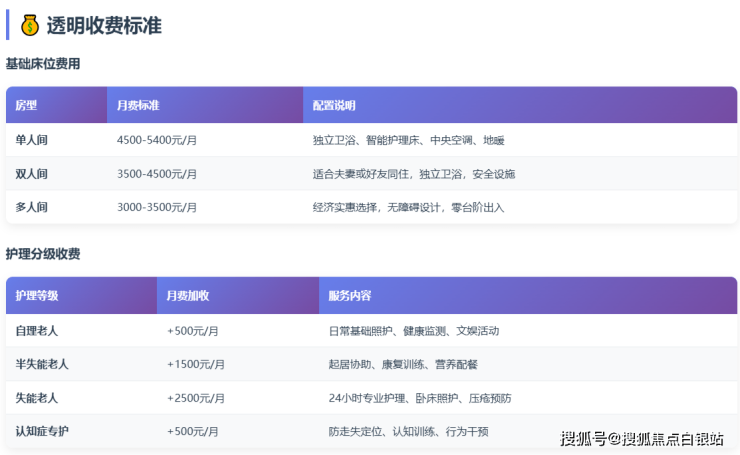Screen dimensions: 740x455
Task: Click the 服务内容 column header
Action: (350, 296)
